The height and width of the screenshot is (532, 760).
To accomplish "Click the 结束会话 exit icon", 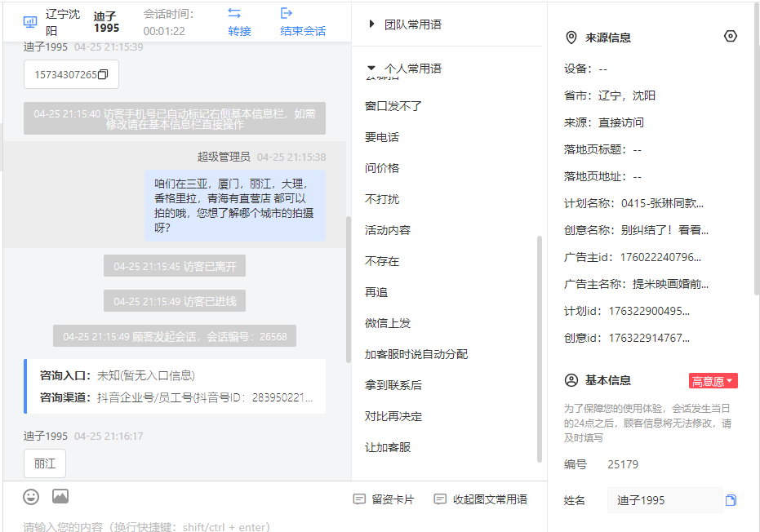I will pos(287,13).
